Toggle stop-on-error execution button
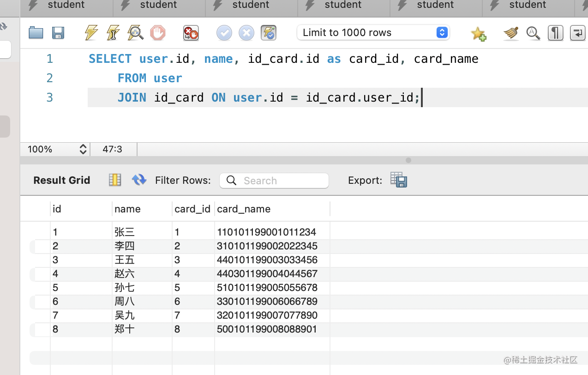 (x=191, y=33)
